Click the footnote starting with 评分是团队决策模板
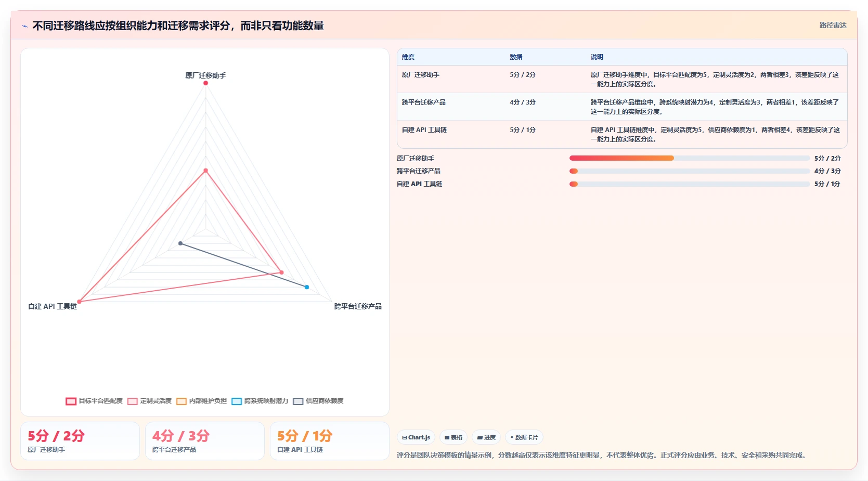 603,455
